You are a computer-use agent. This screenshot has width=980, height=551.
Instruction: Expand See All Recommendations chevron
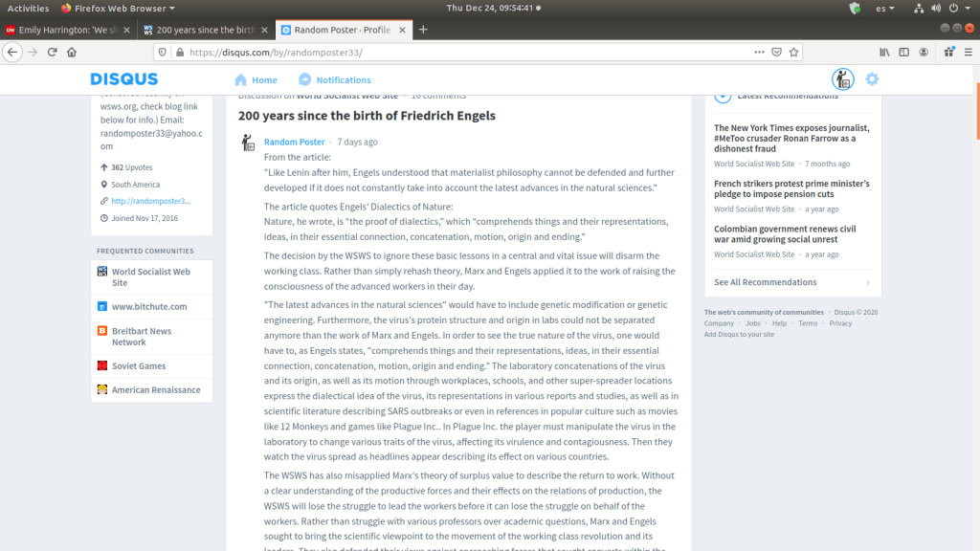click(x=868, y=282)
